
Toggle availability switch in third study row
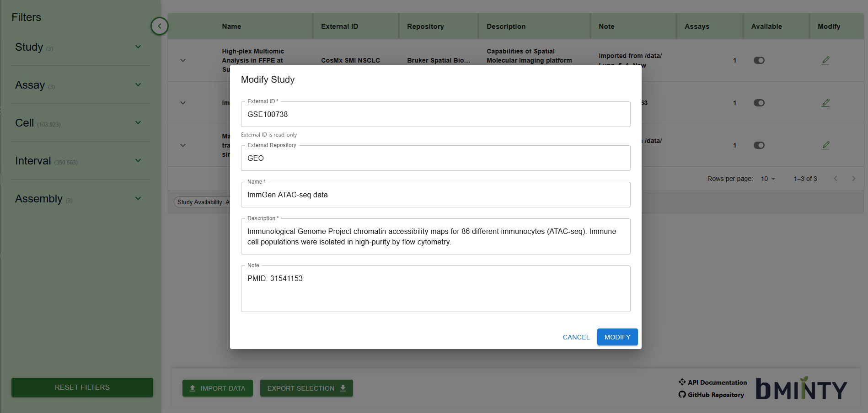point(759,145)
